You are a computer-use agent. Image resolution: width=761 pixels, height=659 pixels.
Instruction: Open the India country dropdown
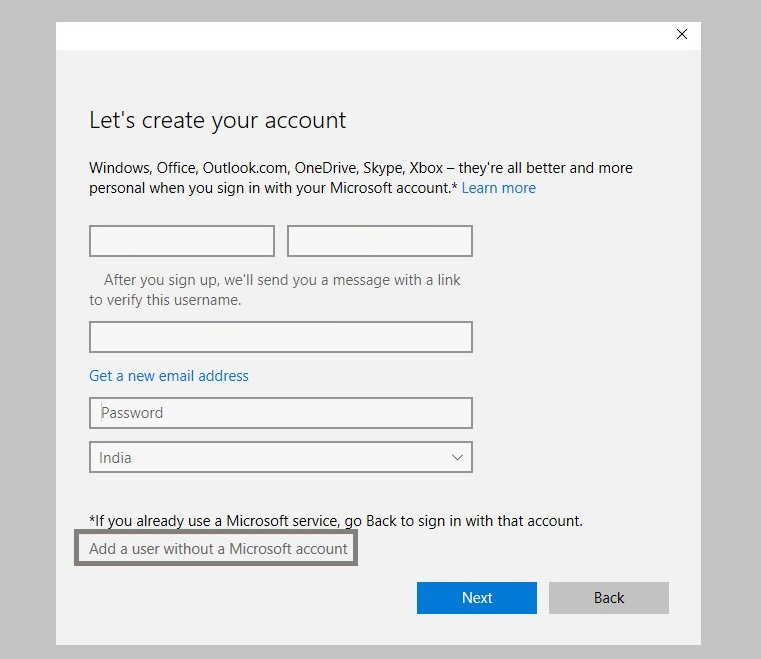click(x=281, y=457)
